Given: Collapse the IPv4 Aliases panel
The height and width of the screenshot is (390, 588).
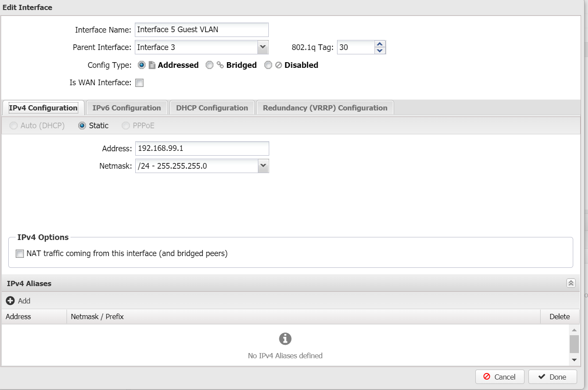Looking at the screenshot, I should point(571,283).
